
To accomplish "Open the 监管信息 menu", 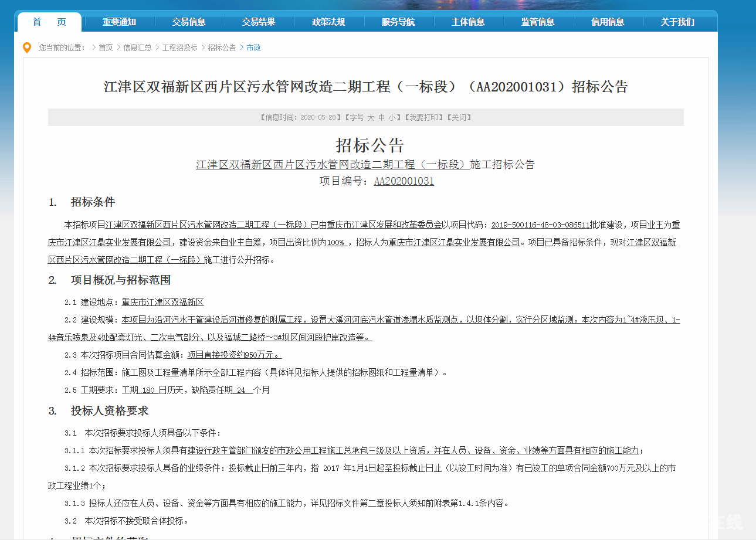I will [x=538, y=22].
